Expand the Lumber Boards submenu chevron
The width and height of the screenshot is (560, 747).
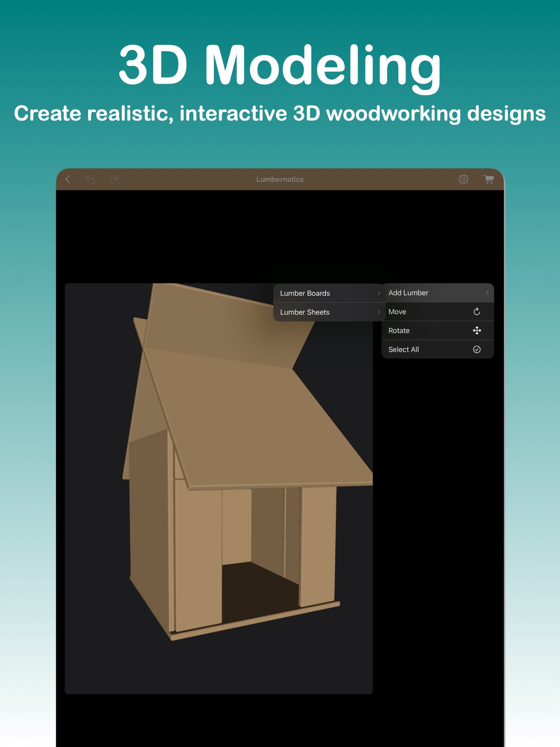(379, 293)
